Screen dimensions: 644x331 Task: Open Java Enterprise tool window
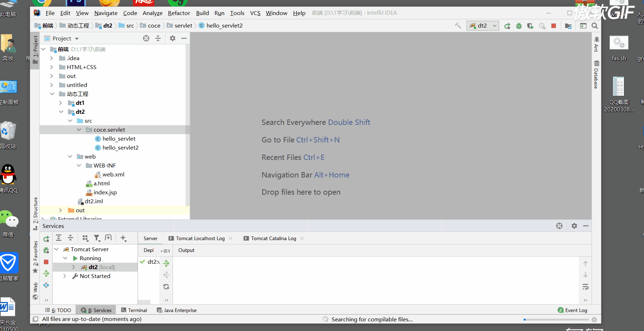[177, 310]
